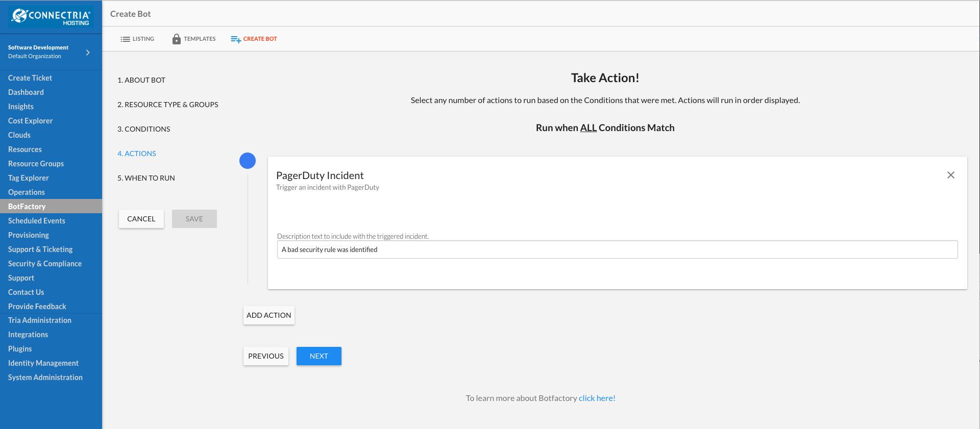Click the blue action step circle
This screenshot has width=980, height=429.
pos(248,161)
